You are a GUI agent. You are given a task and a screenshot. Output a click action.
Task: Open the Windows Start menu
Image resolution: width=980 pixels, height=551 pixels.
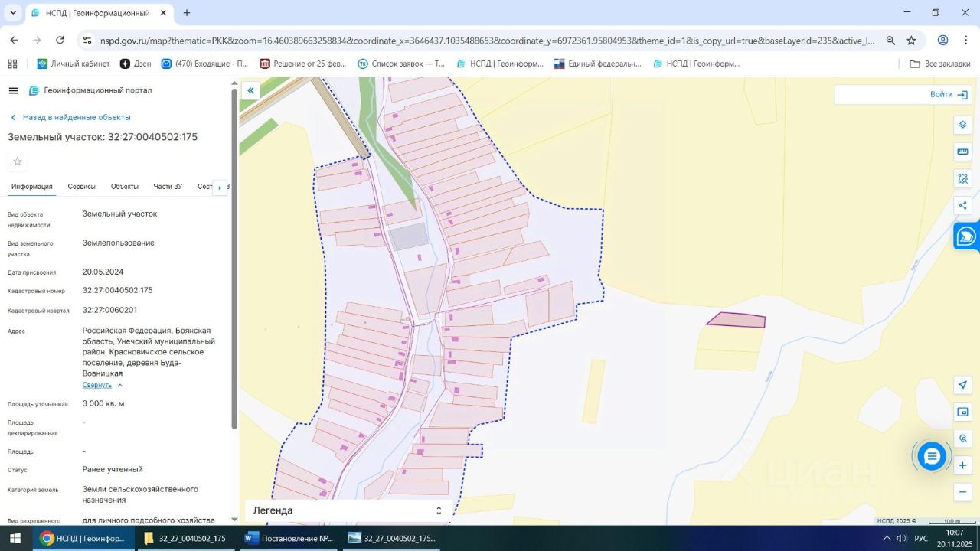[x=15, y=539]
